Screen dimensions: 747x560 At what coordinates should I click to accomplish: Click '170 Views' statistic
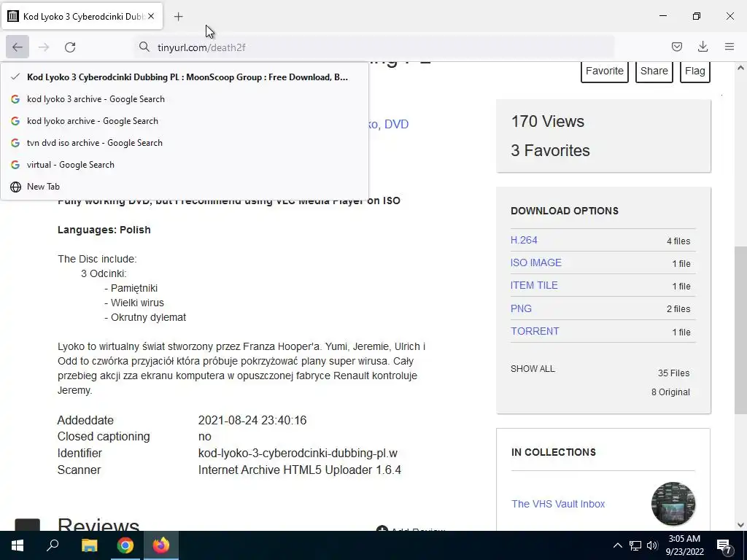548,122
